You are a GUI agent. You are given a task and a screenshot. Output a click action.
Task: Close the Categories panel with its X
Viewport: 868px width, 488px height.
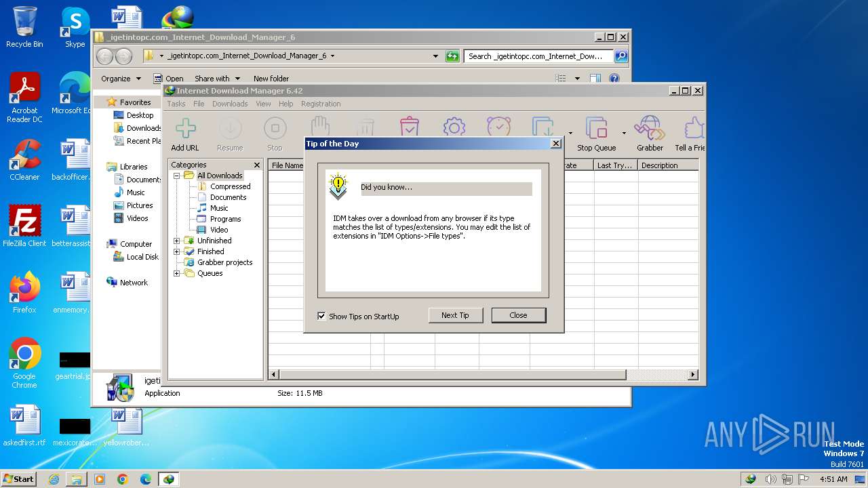pyautogui.click(x=257, y=165)
